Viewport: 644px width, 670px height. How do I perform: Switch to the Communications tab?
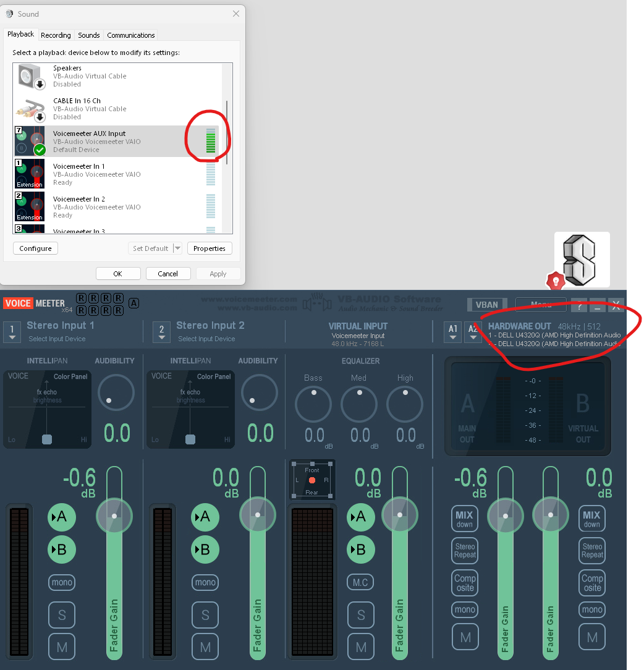tap(131, 35)
